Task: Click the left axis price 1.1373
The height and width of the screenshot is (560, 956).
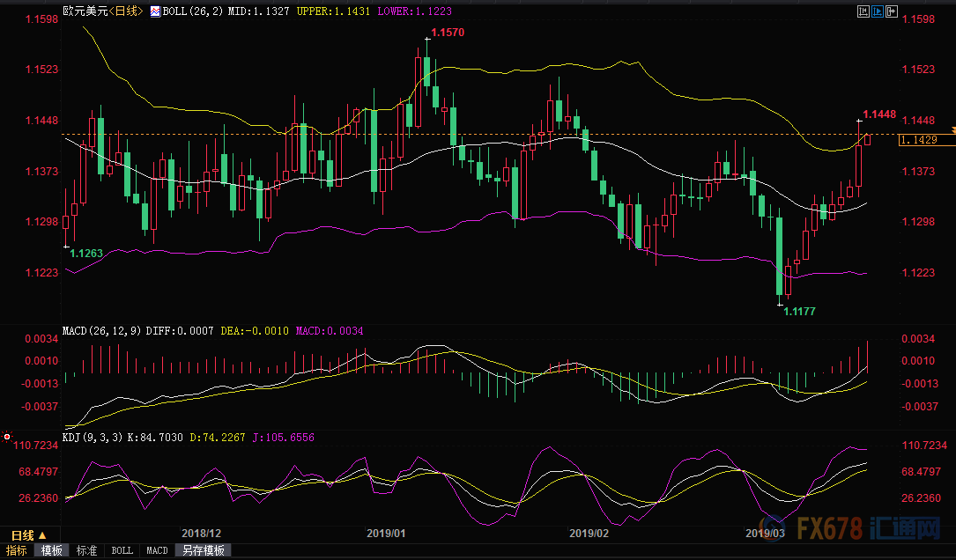Action: click(x=41, y=171)
